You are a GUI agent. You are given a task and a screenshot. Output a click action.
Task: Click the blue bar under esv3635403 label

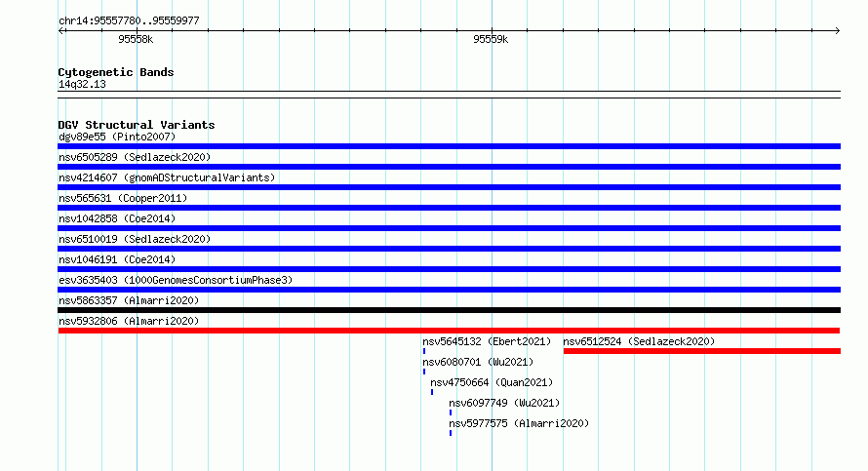[449, 290]
